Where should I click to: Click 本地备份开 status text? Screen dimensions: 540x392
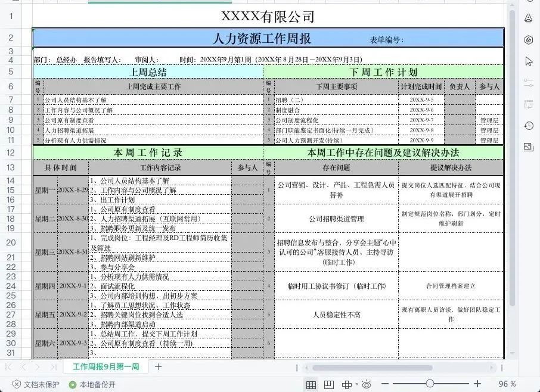[x=98, y=384]
